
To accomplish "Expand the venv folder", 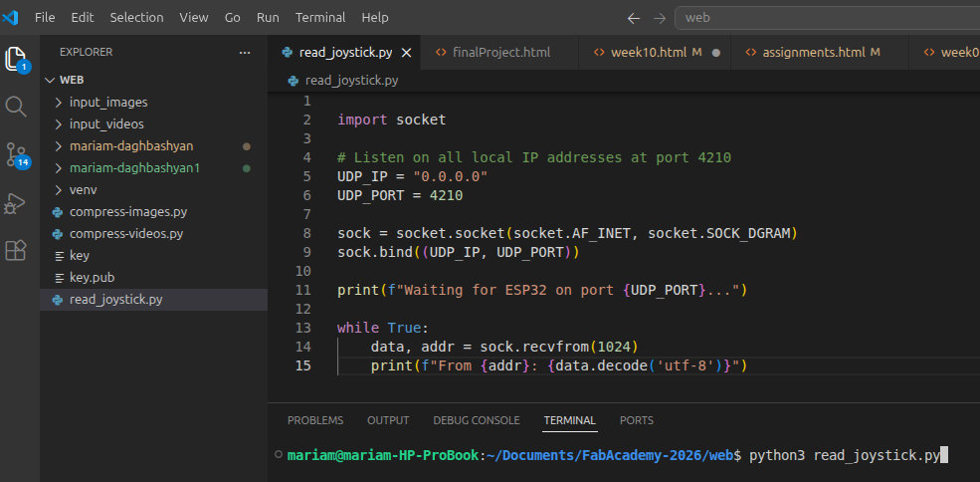I will [x=83, y=189].
